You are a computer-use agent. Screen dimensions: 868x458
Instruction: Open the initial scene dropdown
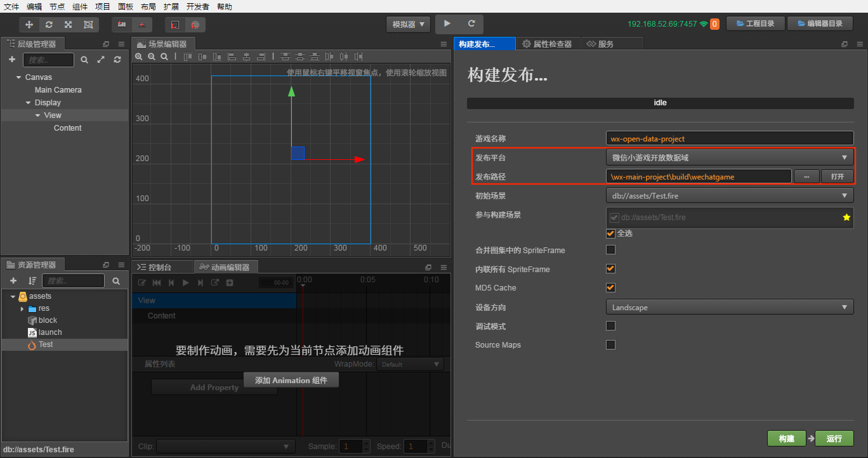coord(730,196)
